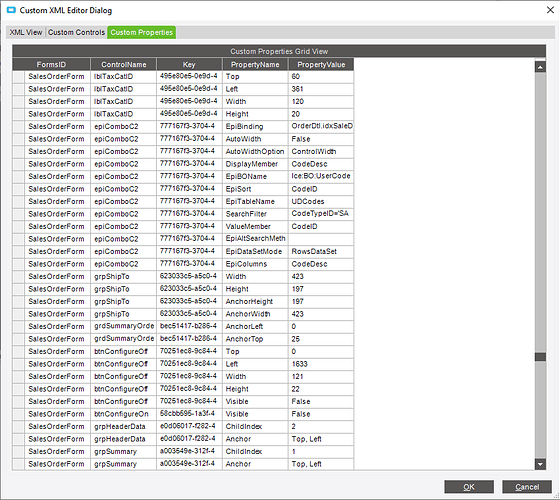This screenshot has height=500, width=560.
Task: Select the row header for the EpiBinding row
Action: coord(18,126)
